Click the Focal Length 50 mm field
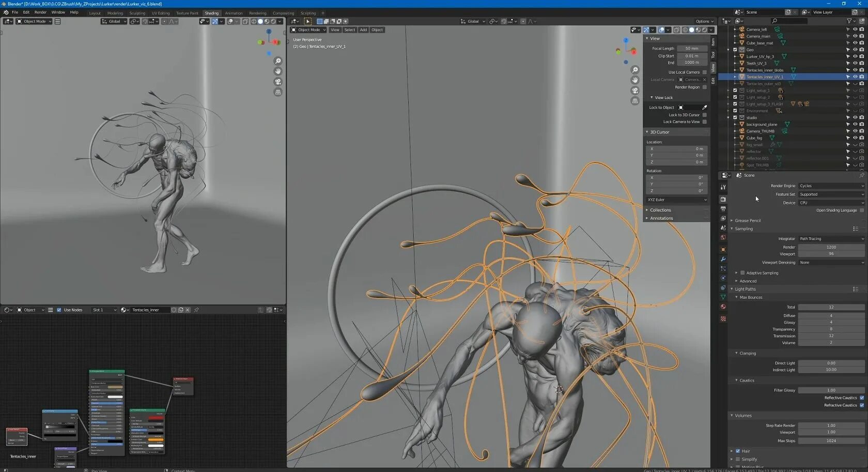 click(692, 49)
